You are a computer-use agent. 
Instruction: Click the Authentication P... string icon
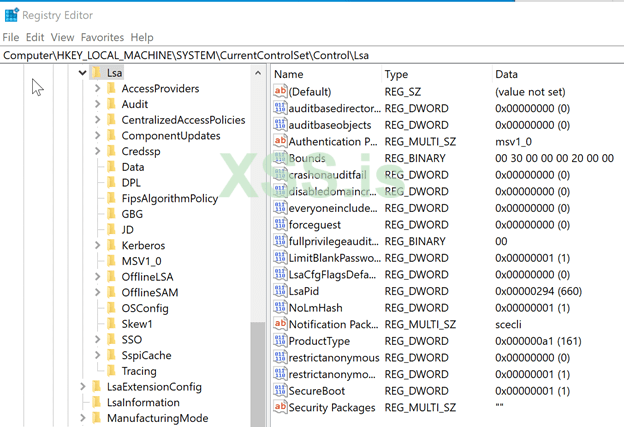pyautogui.click(x=280, y=141)
